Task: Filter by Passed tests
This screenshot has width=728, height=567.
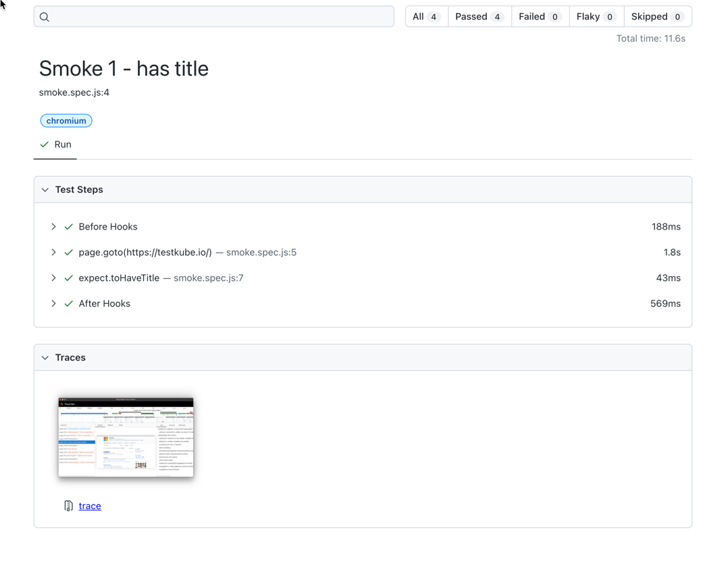Action: (x=479, y=17)
